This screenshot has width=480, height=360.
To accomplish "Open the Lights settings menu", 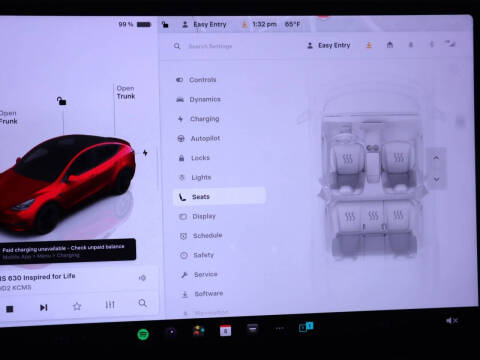I will [x=195, y=177].
